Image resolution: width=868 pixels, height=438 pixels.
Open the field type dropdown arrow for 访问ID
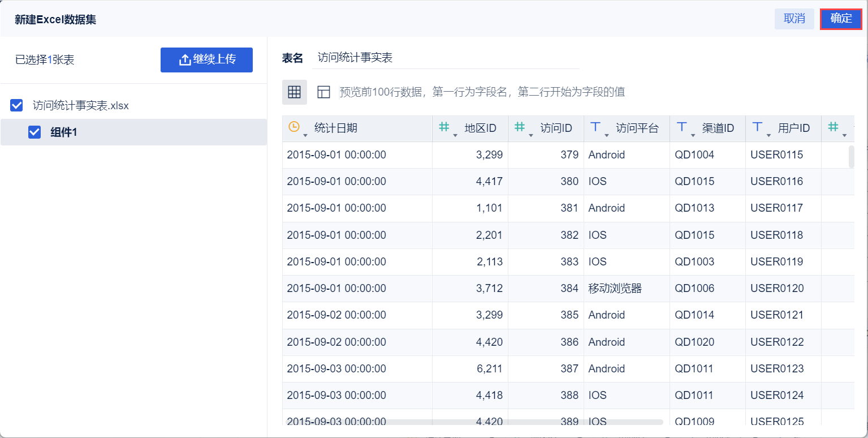pyautogui.click(x=531, y=135)
